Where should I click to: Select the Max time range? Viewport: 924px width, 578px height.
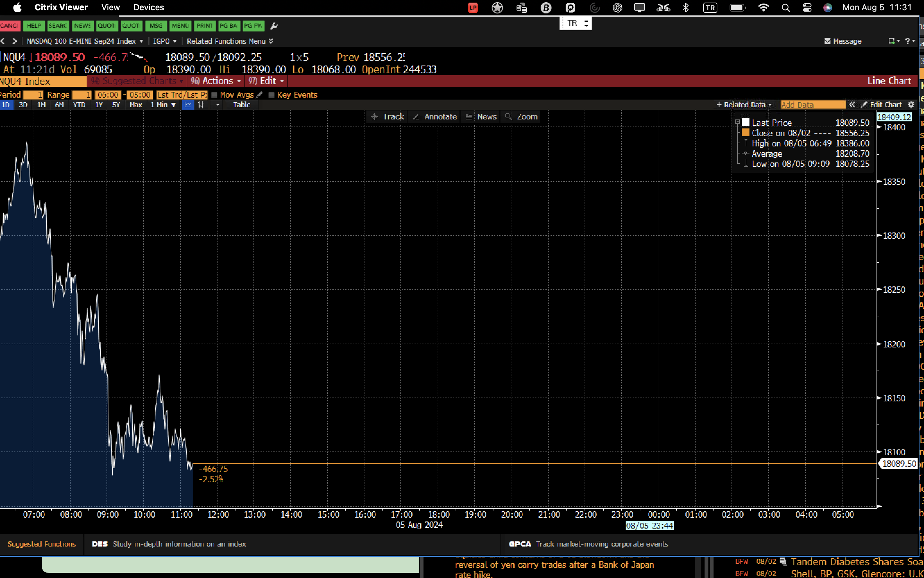[x=135, y=105]
